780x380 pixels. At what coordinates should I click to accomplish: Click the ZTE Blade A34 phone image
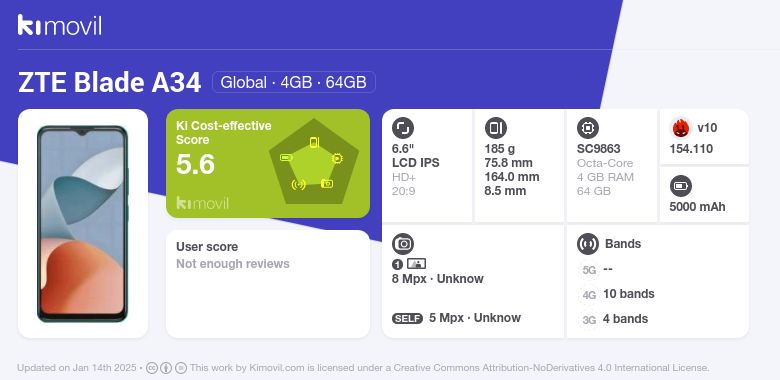click(83, 224)
